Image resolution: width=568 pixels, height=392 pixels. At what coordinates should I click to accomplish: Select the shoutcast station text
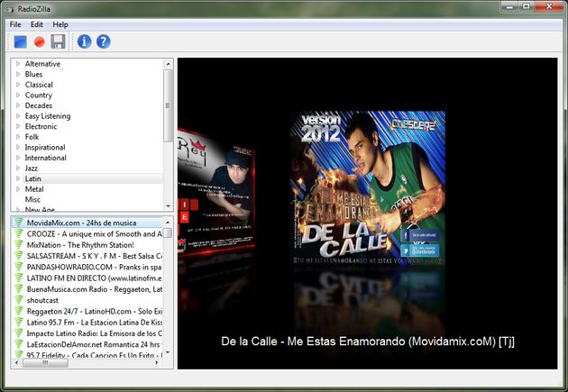[x=42, y=300]
